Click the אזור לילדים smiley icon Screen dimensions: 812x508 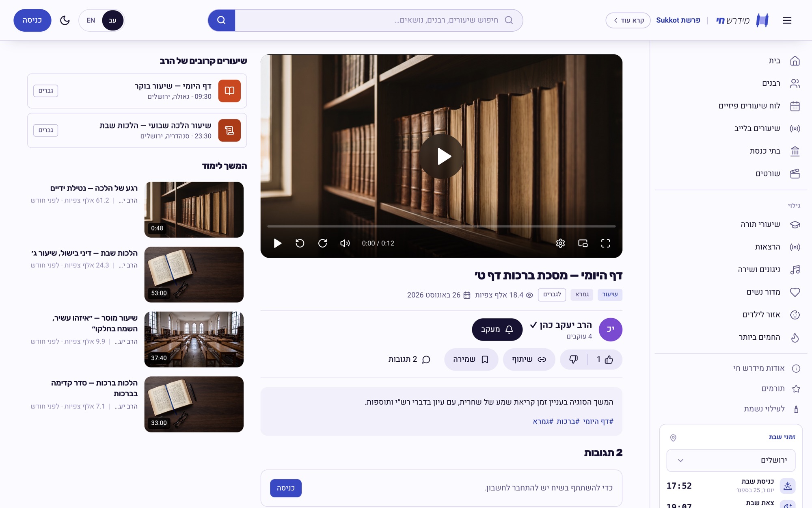click(795, 315)
